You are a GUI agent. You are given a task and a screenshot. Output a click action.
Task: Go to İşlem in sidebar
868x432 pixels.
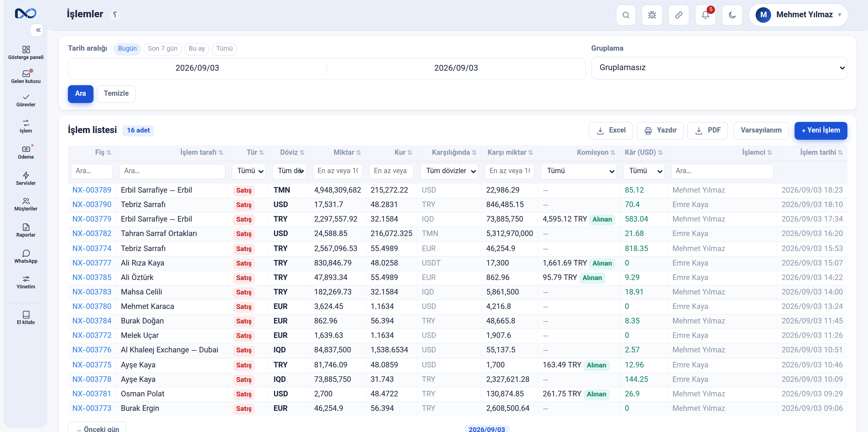(x=26, y=126)
